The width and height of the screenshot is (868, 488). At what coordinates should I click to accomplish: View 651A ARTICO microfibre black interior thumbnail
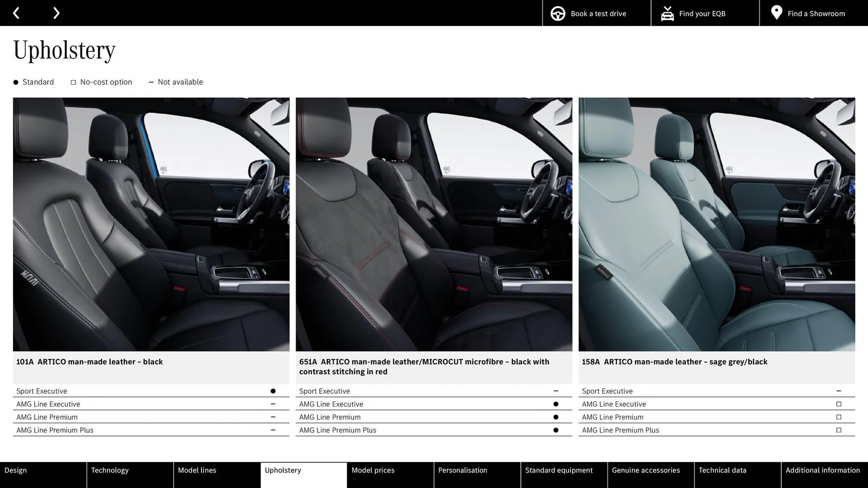434,224
